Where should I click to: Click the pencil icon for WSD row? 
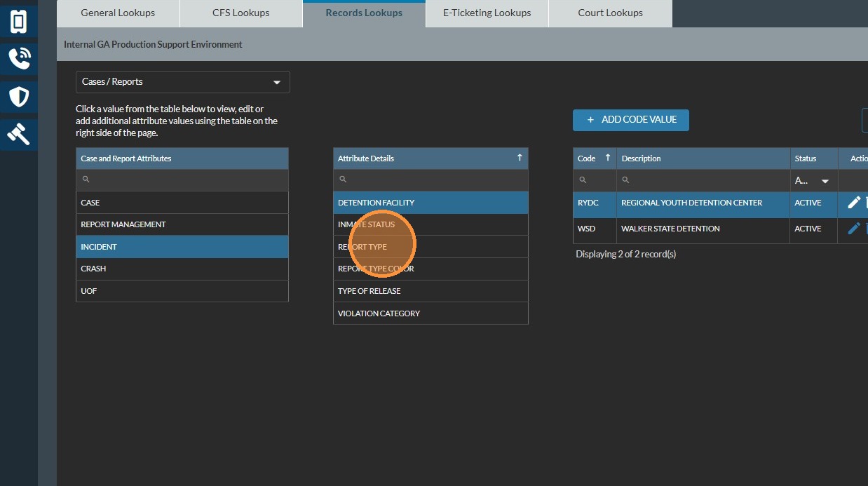[853, 229]
